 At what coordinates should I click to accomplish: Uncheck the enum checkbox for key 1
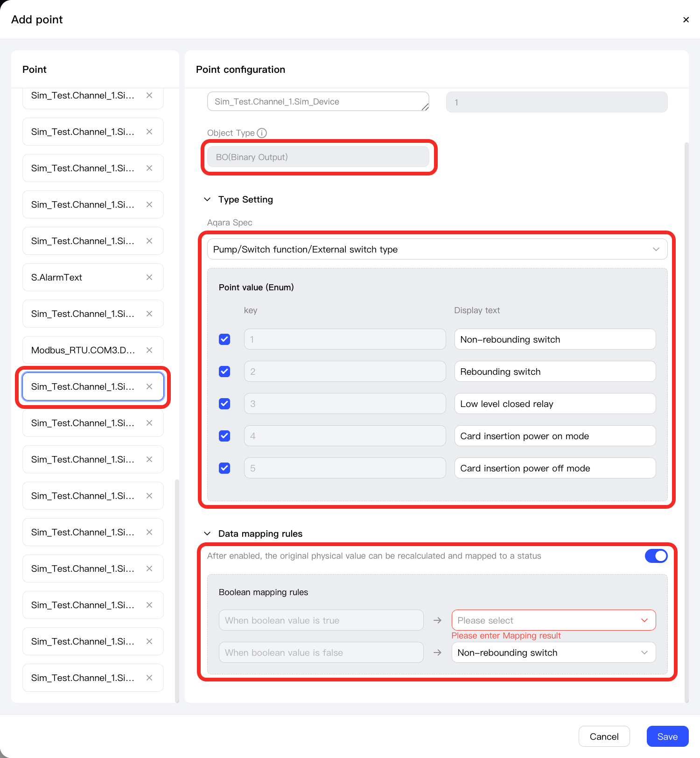[x=224, y=339]
